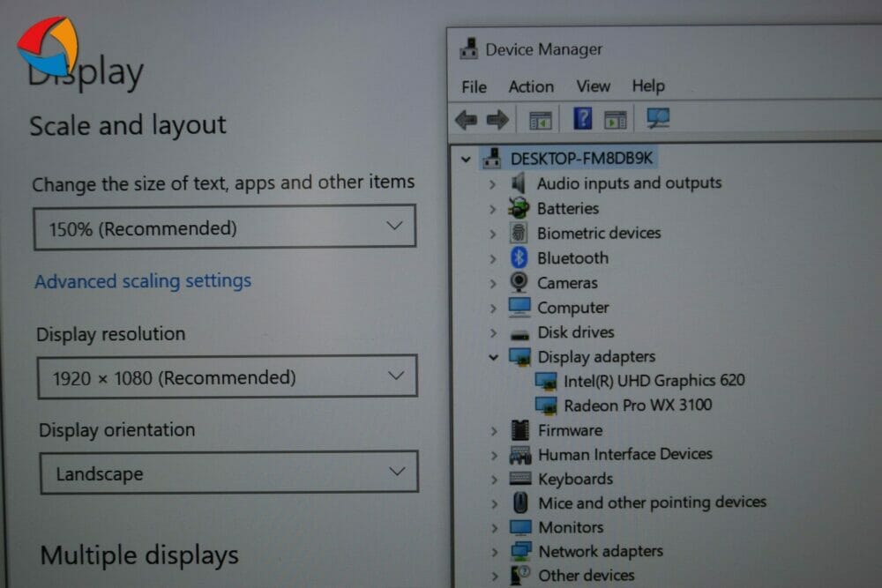The height and width of the screenshot is (588, 882).
Task: Expand the Other devices node
Action: [495, 577]
